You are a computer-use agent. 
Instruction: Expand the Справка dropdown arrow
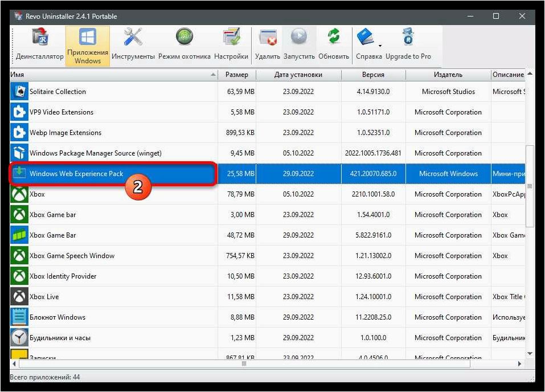[x=380, y=46]
